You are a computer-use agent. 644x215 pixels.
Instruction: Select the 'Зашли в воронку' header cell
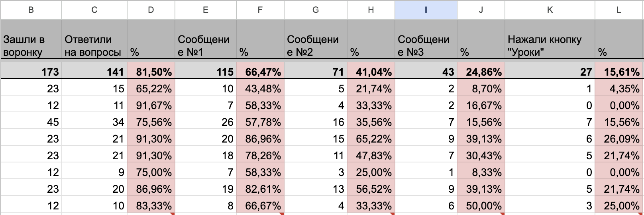pyautogui.click(x=31, y=41)
